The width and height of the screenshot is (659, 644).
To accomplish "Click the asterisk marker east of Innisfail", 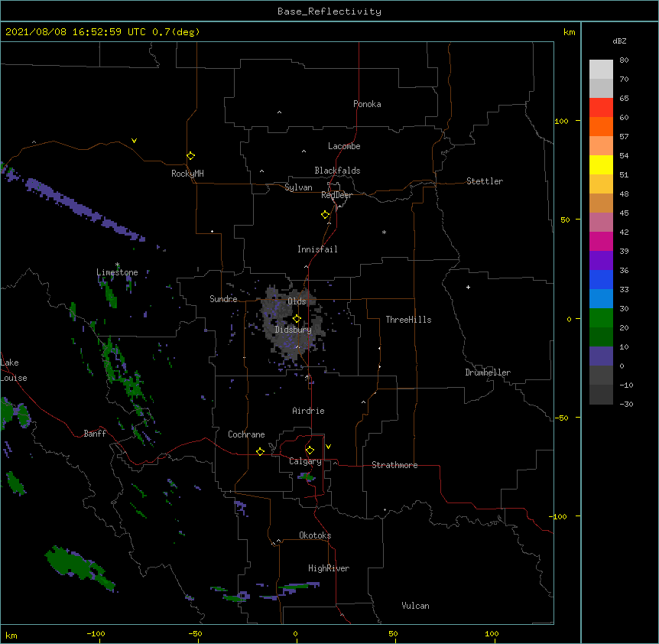I will [x=384, y=232].
